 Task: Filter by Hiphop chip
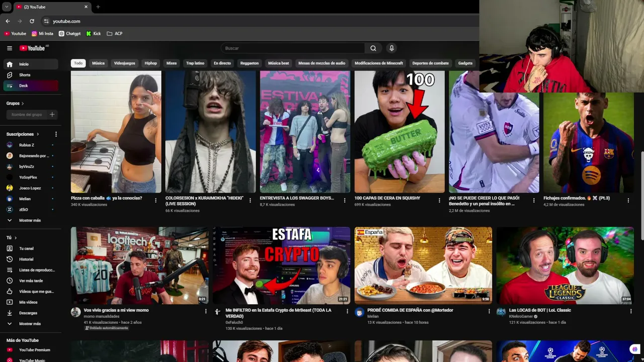coord(151,63)
